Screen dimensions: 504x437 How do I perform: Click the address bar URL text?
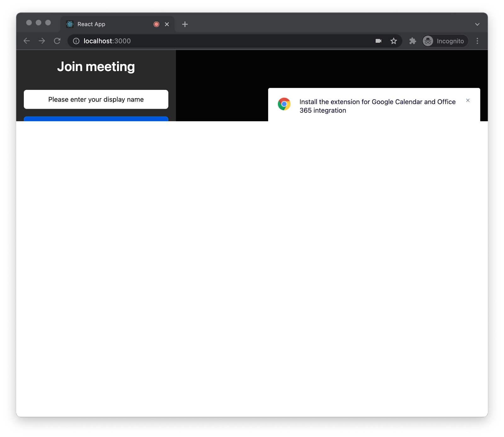[x=107, y=41]
